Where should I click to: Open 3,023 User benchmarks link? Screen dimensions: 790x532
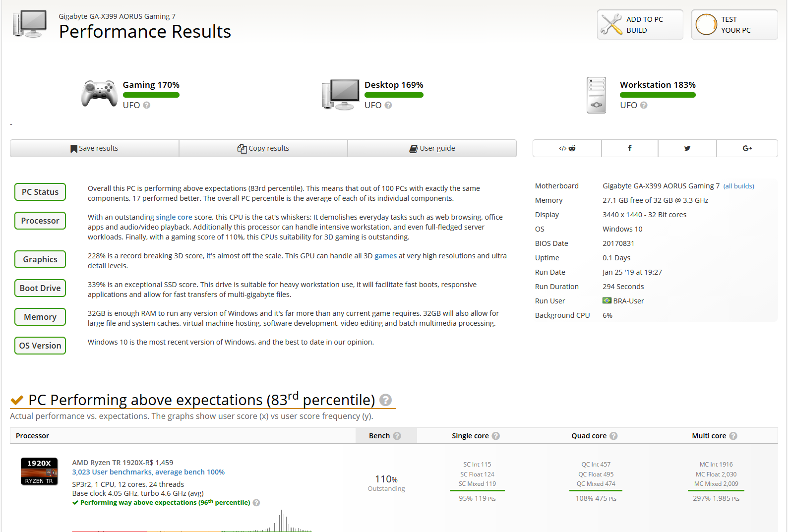coord(148,472)
